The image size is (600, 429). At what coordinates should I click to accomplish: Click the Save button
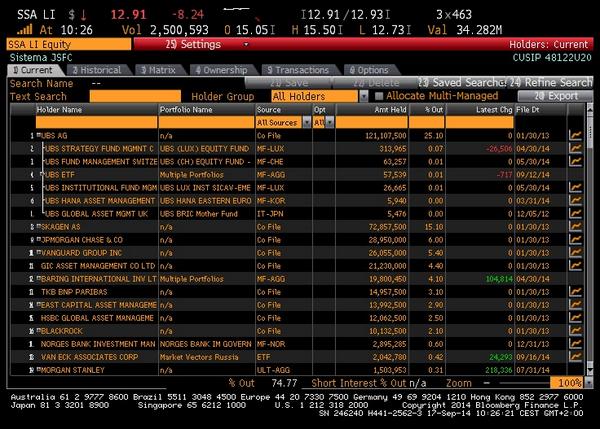[x=289, y=83]
